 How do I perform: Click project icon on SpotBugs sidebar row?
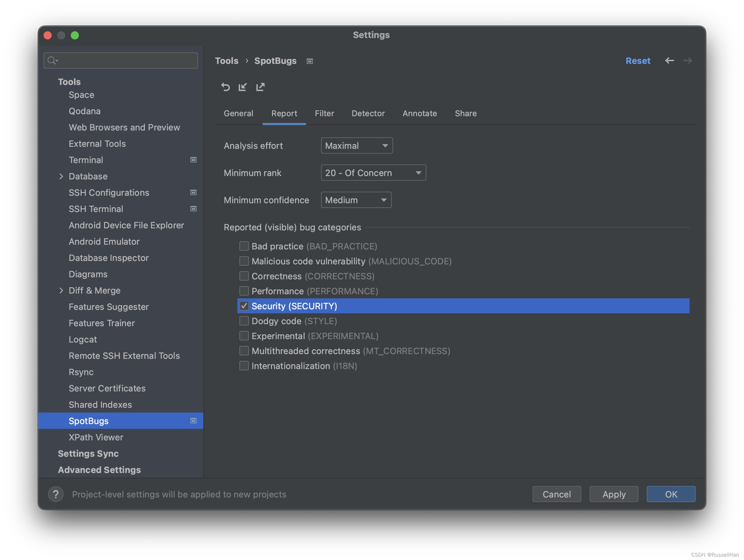click(193, 421)
